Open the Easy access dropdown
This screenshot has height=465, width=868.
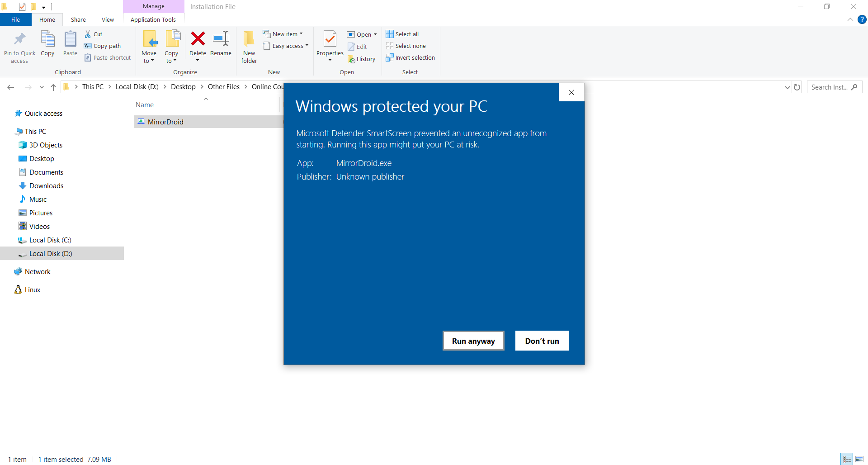[286, 46]
